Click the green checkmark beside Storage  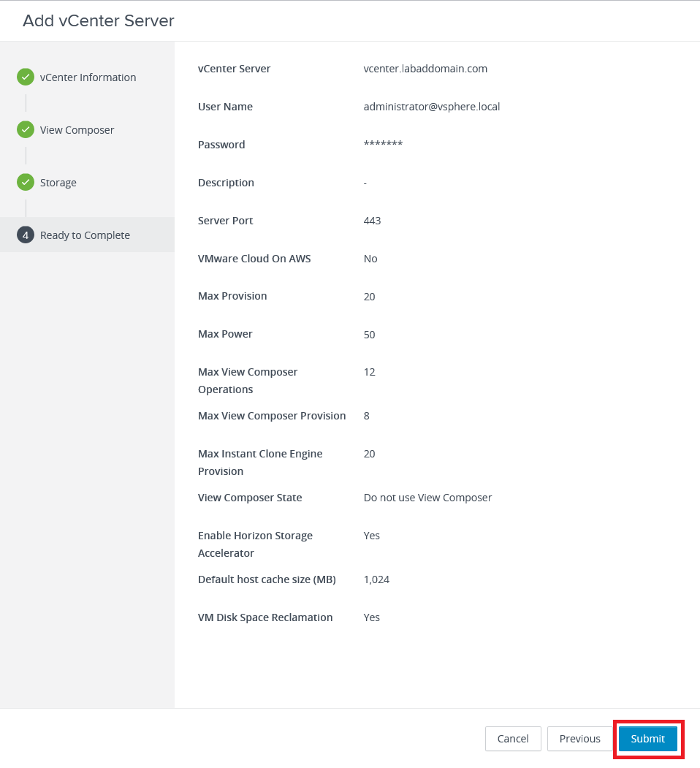[x=26, y=182]
